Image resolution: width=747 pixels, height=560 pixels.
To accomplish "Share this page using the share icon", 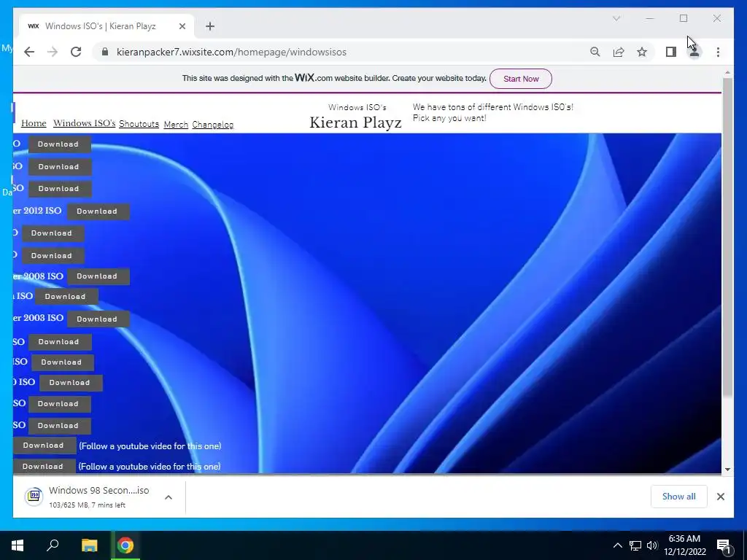I will point(619,52).
